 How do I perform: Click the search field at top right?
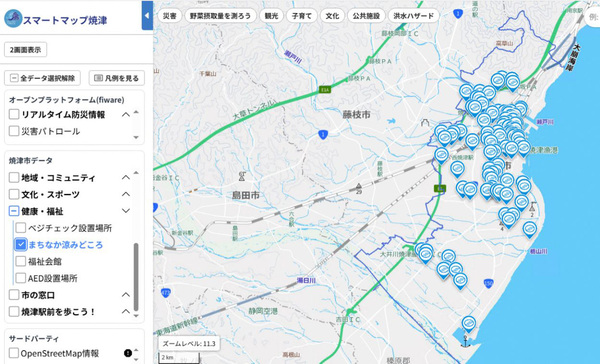[x=592, y=16]
